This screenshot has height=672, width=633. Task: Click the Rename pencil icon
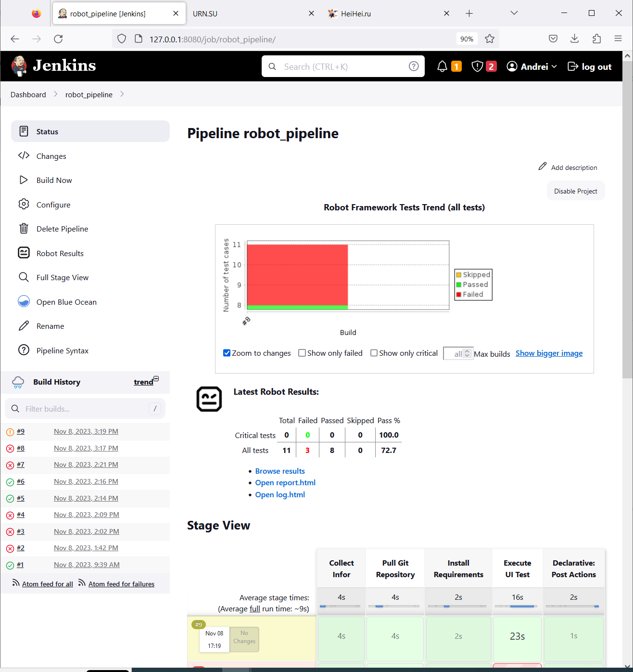pos(24,326)
